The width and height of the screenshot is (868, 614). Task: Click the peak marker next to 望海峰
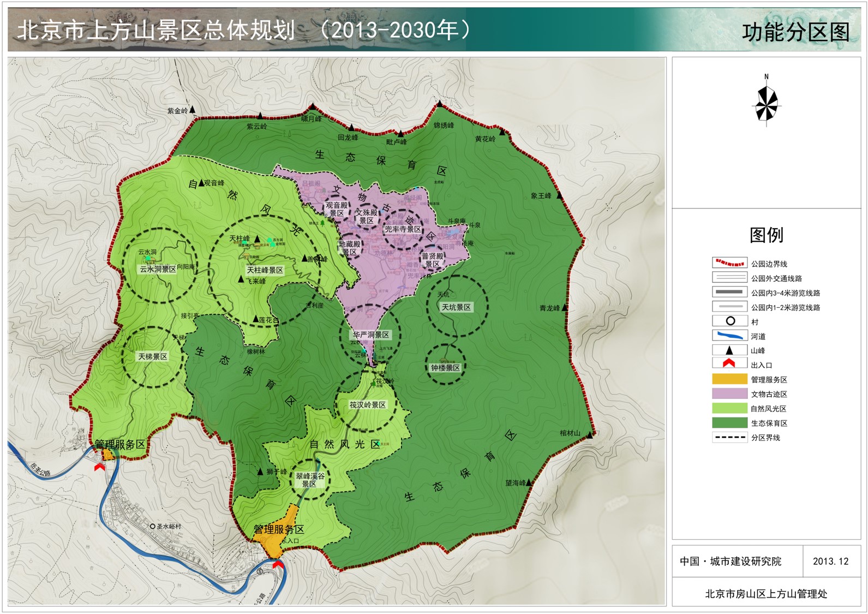pos(529,482)
